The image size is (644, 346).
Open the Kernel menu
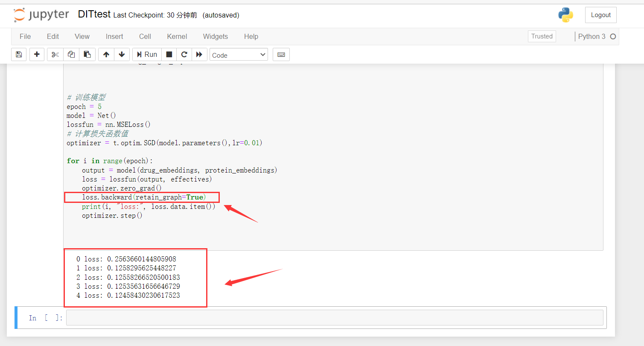[177, 36]
